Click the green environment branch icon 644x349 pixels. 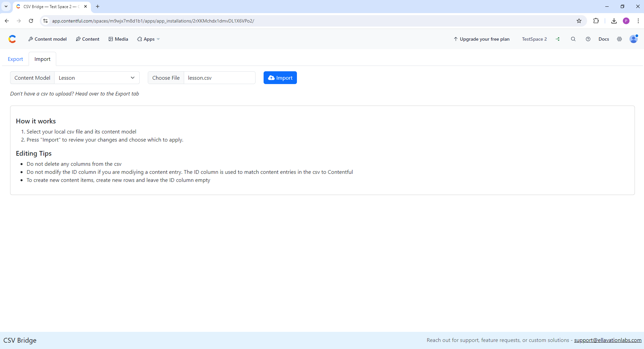click(x=558, y=39)
